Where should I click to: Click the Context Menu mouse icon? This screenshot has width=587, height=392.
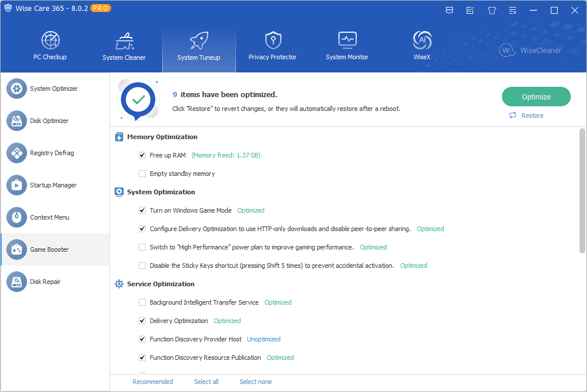coord(17,217)
